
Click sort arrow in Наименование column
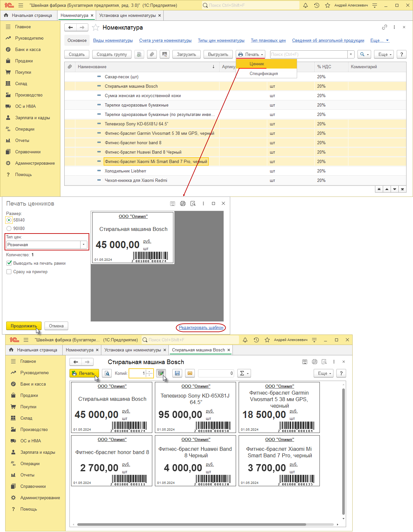[213, 67]
